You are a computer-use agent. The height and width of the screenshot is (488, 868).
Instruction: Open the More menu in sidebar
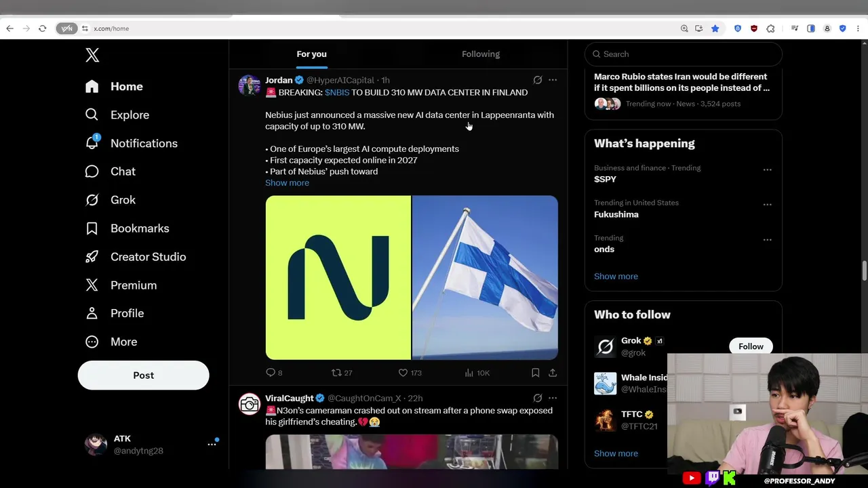[x=111, y=342]
